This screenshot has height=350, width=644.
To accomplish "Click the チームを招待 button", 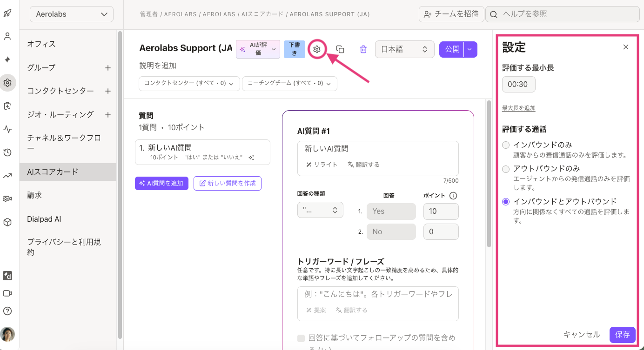I will [451, 14].
